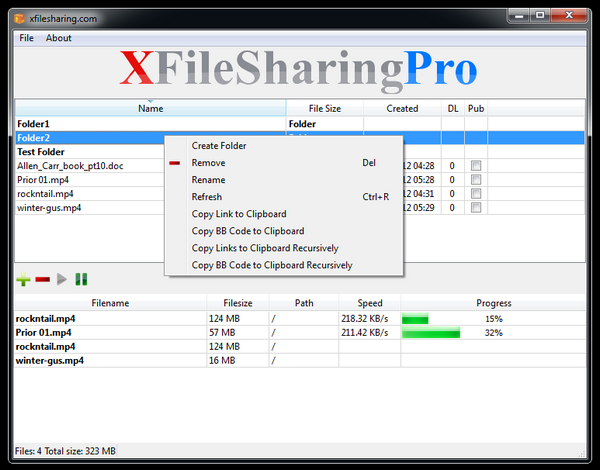600x470 pixels.
Task: Choose Create Folder from context menu
Action: tap(284, 146)
